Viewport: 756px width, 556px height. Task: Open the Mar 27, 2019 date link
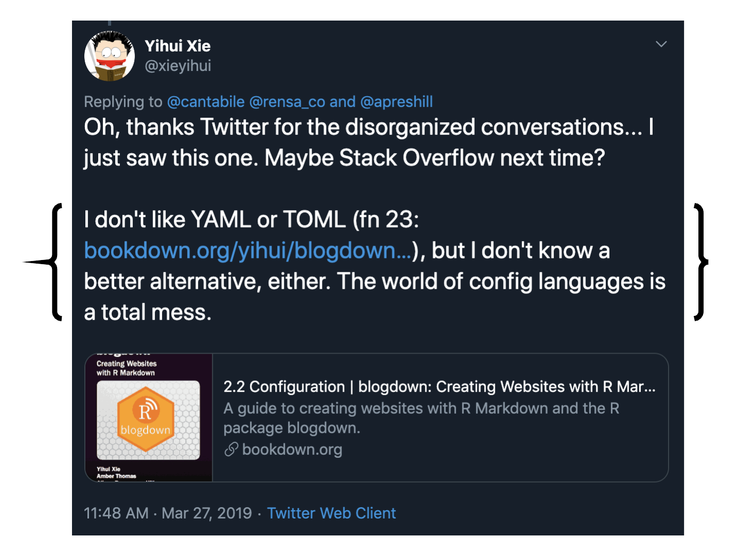tap(207, 513)
